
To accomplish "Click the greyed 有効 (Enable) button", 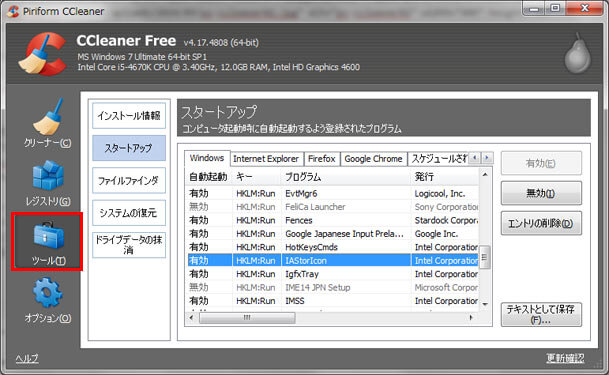I will coord(541,163).
